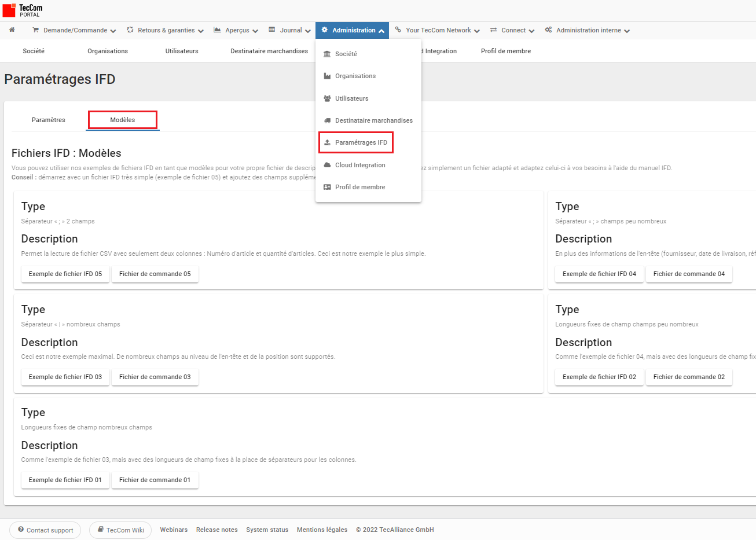Open the Journal dropdown chevron
The height and width of the screenshot is (540, 756).
(308, 31)
